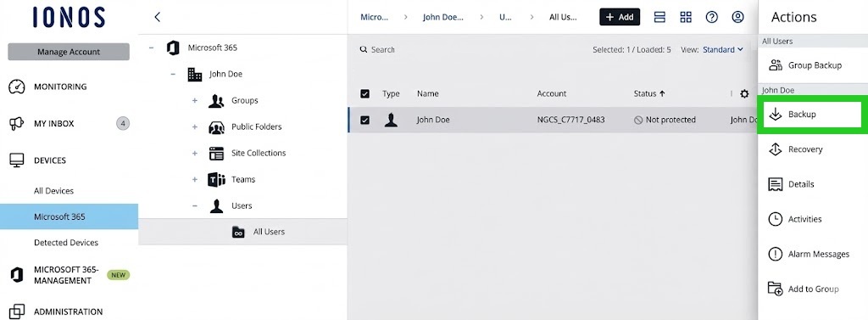Select Users in the tree
The image size is (868, 320).
[x=242, y=205]
